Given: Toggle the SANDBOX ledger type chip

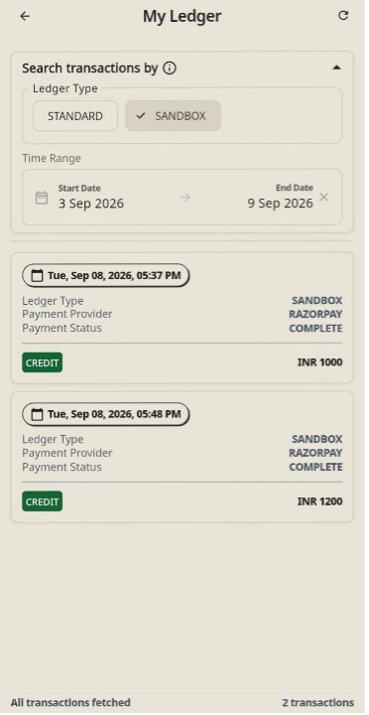Looking at the screenshot, I should tap(173, 116).
